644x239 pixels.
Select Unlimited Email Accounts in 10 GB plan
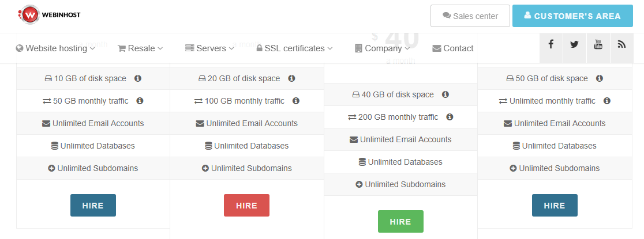pyautogui.click(x=98, y=123)
